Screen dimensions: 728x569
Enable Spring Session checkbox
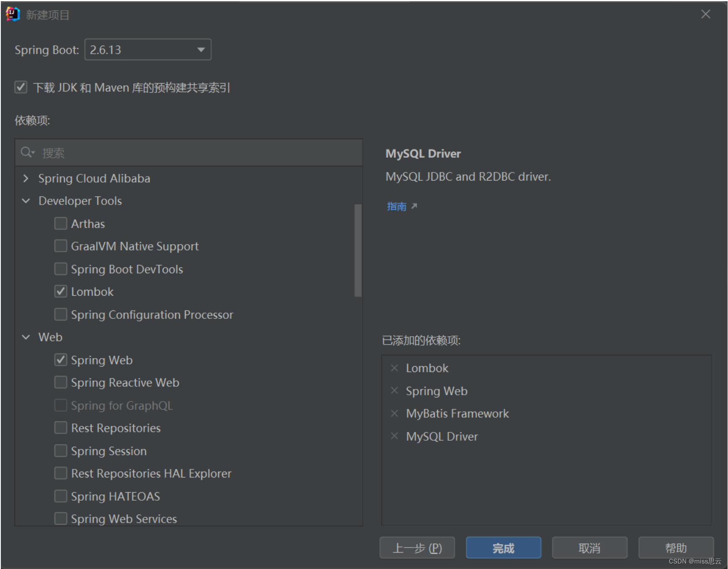click(x=61, y=450)
